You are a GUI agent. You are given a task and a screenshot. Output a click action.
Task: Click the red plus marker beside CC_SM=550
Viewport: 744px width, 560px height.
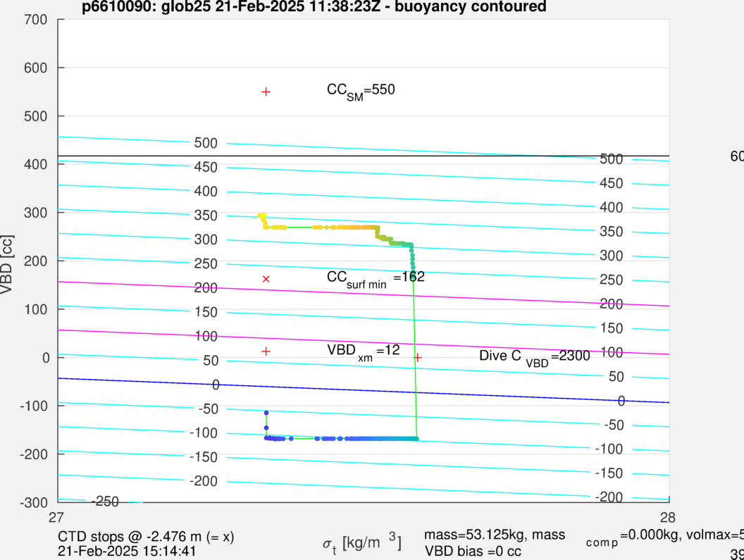(x=266, y=92)
